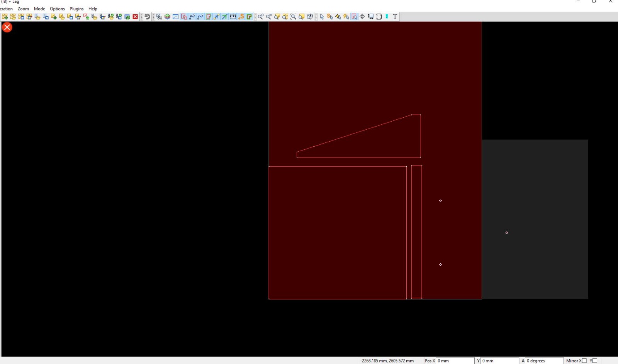The width and height of the screenshot is (618, 364).
Task: Select the plain arrow pointer tool
Action: coord(322,17)
